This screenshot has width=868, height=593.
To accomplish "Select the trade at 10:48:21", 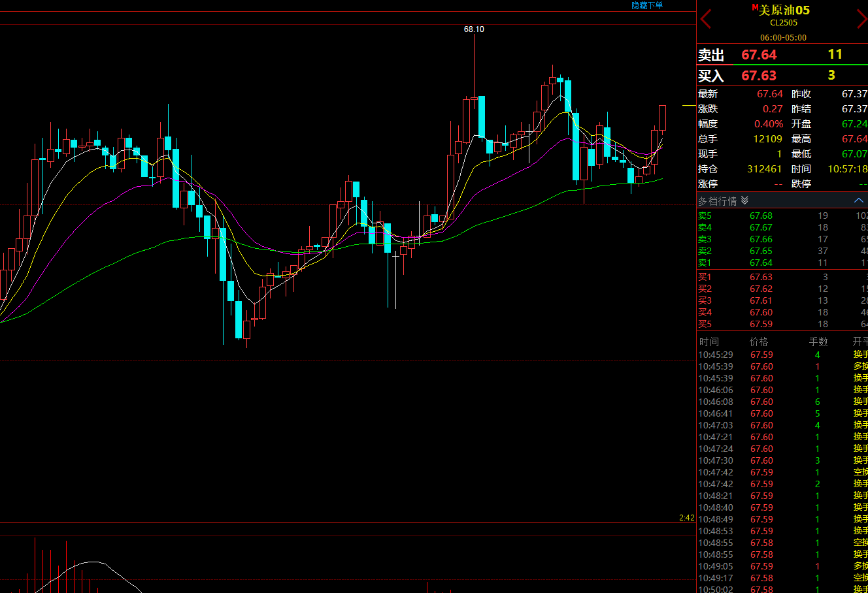I will coord(782,496).
